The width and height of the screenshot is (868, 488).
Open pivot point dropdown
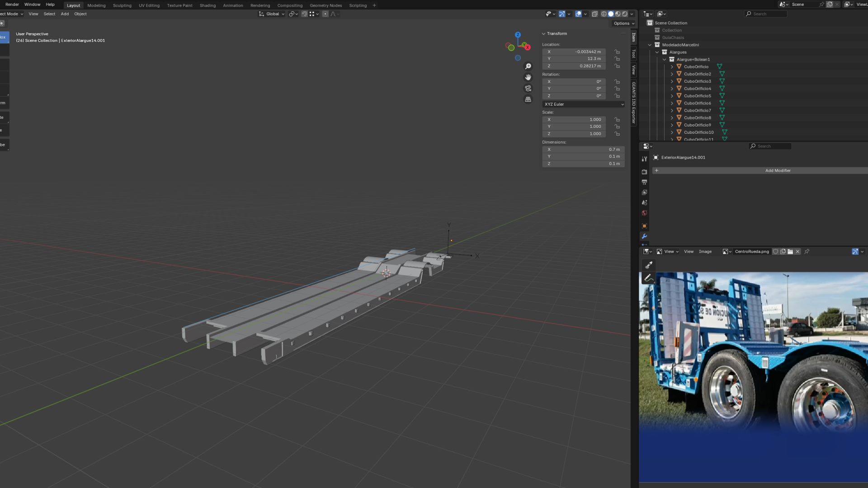(x=293, y=14)
